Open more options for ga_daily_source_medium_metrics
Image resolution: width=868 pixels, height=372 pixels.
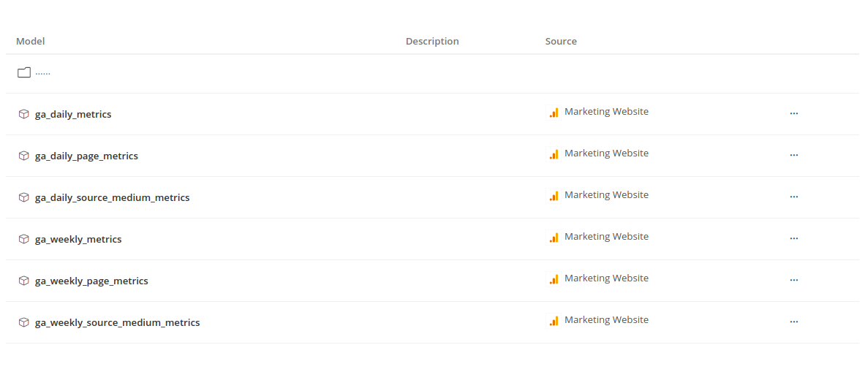pyautogui.click(x=793, y=197)
